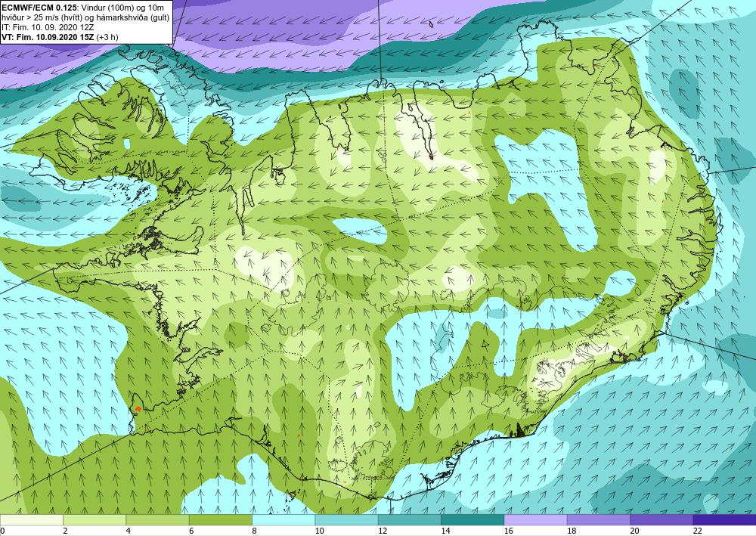Viewport: 756px width, 536px height.
Task: Click the legend scale label '10'
Action: (319, 531)
